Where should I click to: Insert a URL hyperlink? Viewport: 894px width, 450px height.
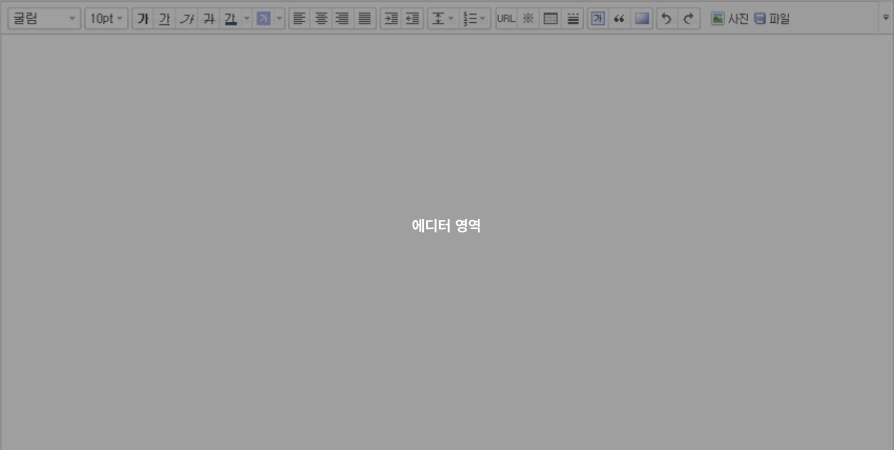[506, 18]
